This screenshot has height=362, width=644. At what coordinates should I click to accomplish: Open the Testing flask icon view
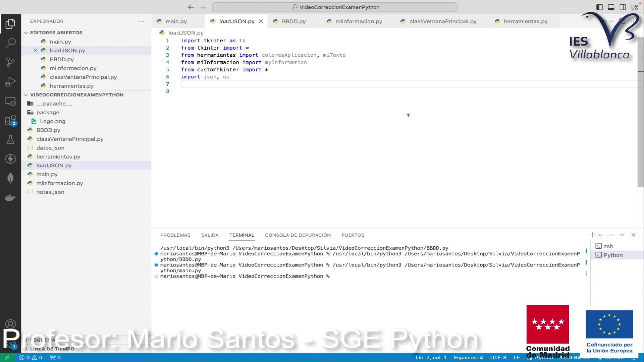pyautogui.click(x=10, y=140)
